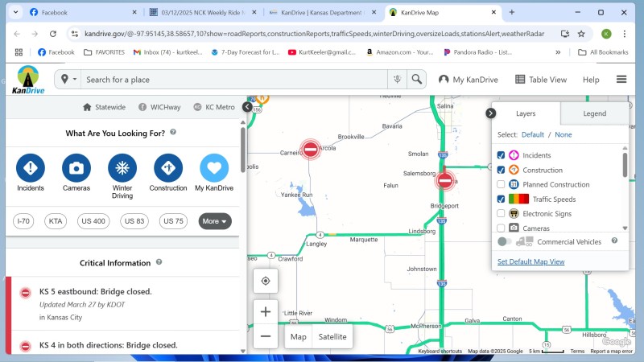Switch to the Layers tab
This screenshot has height=362, width=644.
(526, 113)
